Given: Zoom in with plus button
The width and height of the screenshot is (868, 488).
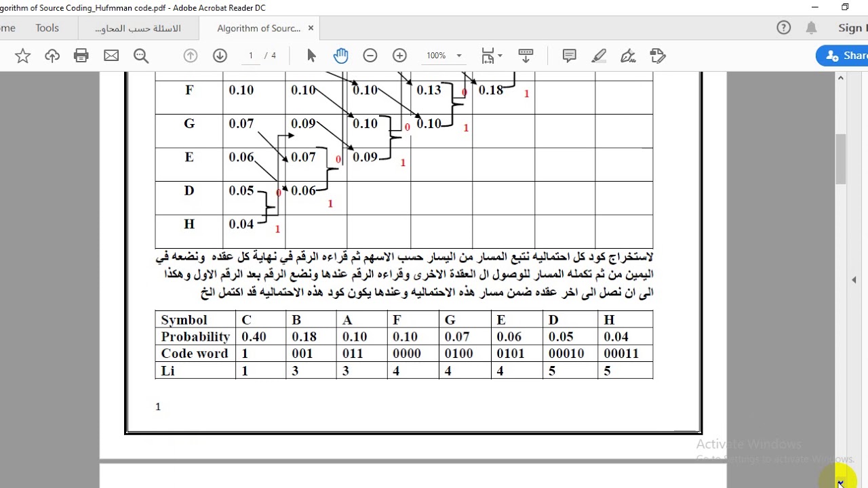Looking at the screenshot, I should pos(399,56).
